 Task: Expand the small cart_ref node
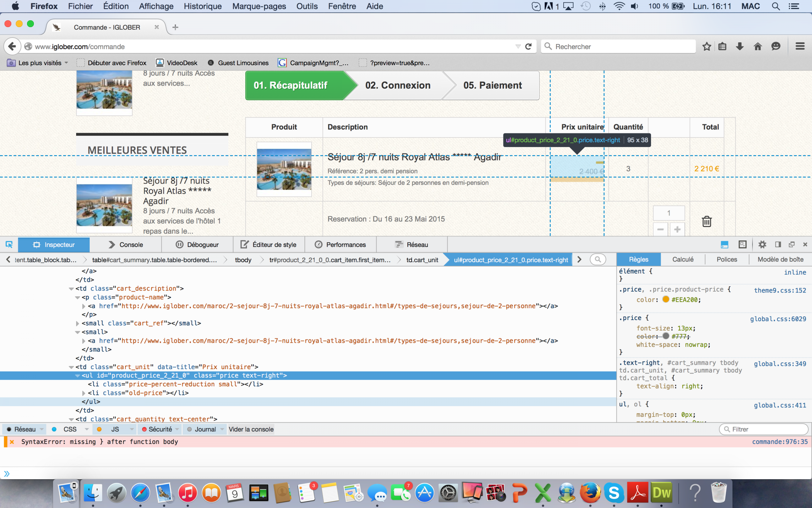[x=77, y=323]
